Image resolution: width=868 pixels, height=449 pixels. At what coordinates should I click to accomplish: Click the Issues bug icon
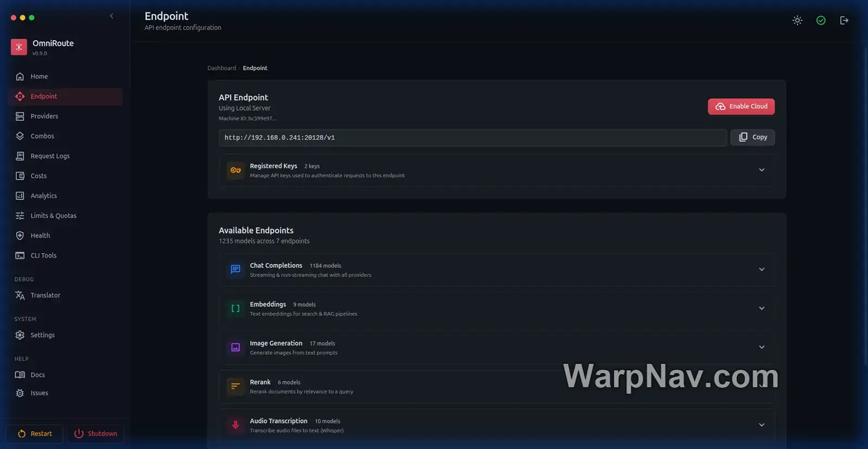click(x=20, y=393)
